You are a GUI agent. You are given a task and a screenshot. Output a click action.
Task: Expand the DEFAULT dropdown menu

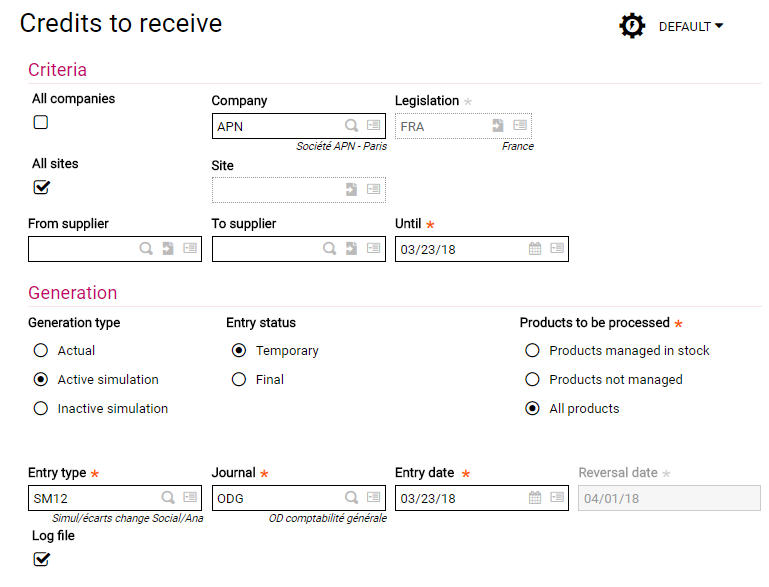691,27
